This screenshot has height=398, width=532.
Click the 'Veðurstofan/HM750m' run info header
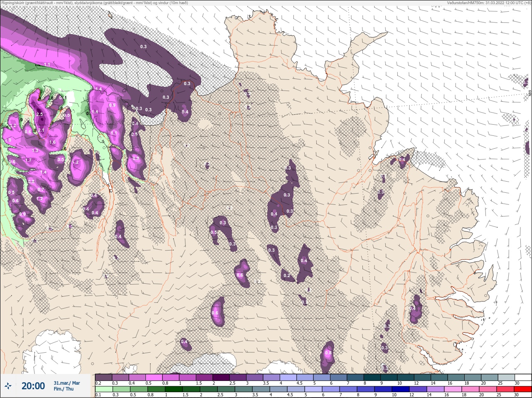(x=489, y=3)
